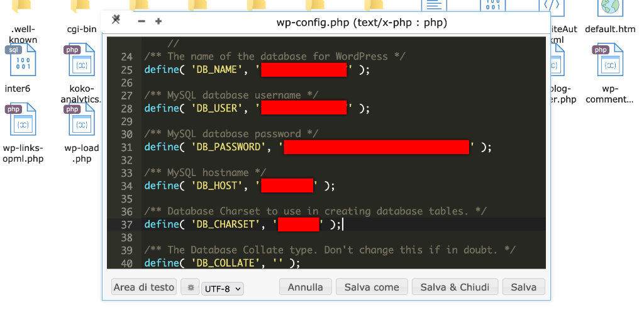Viewport: 644px width, 322px height.
Task: Click the define DB_NAME code on line 25
Action: 257,70
